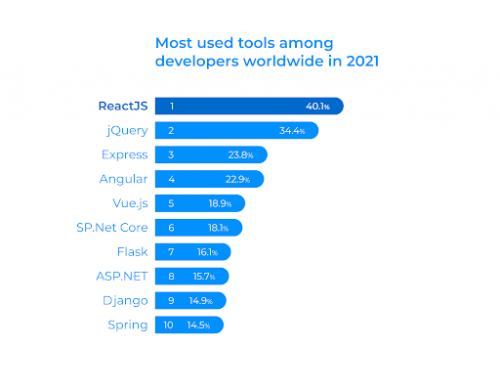The width and height of the screenshot is (500, 391).
Task: Click the ReactJS label text
Action: [123, 106]
